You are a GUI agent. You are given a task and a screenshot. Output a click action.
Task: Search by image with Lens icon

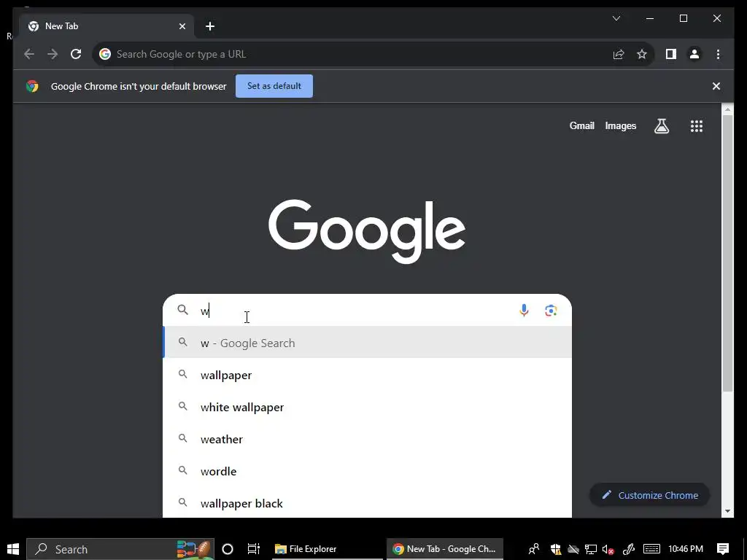tap(551, 311)
